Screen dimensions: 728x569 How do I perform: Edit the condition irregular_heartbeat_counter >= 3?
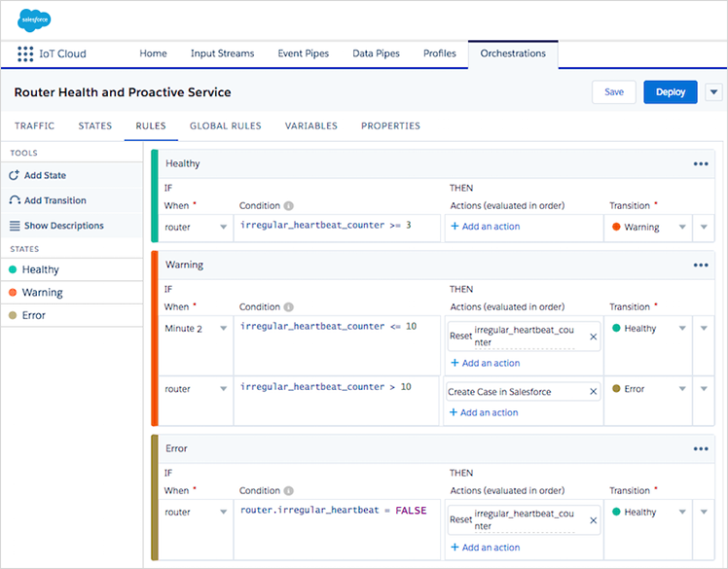point(337,228)
